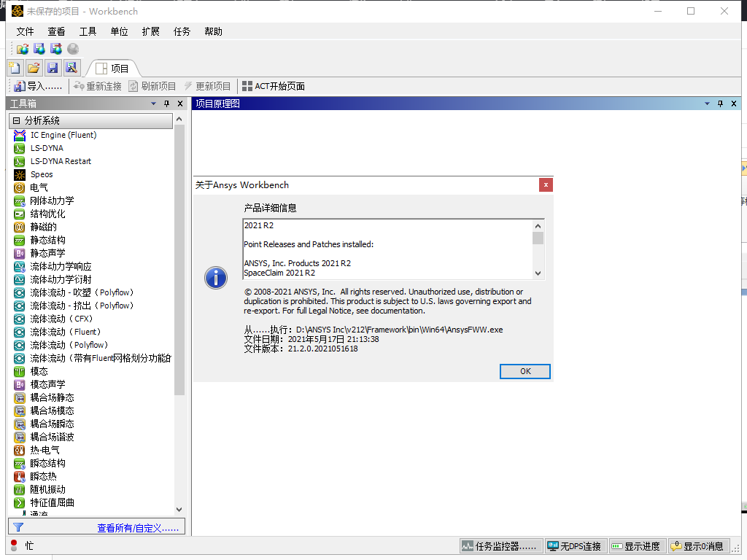Viewport: 747px width, 560px height.
Task: Open the 工具箱 panel dropdown arrow
Action: coord(153,104)
